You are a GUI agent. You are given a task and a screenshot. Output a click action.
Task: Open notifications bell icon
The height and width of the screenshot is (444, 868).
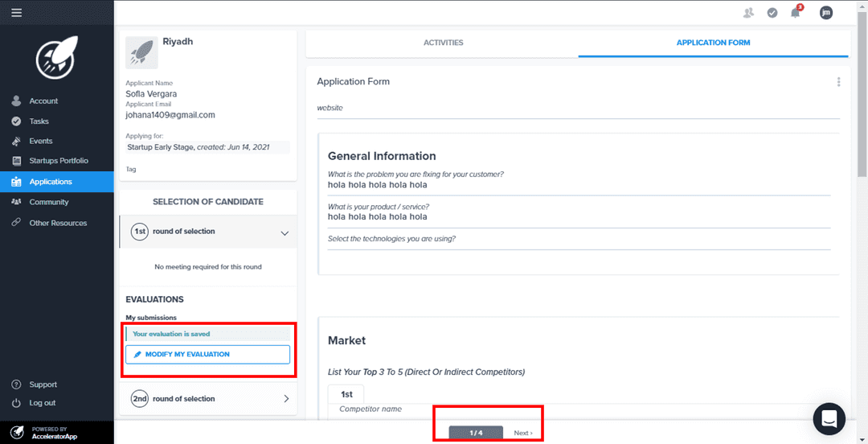point(796,12)
